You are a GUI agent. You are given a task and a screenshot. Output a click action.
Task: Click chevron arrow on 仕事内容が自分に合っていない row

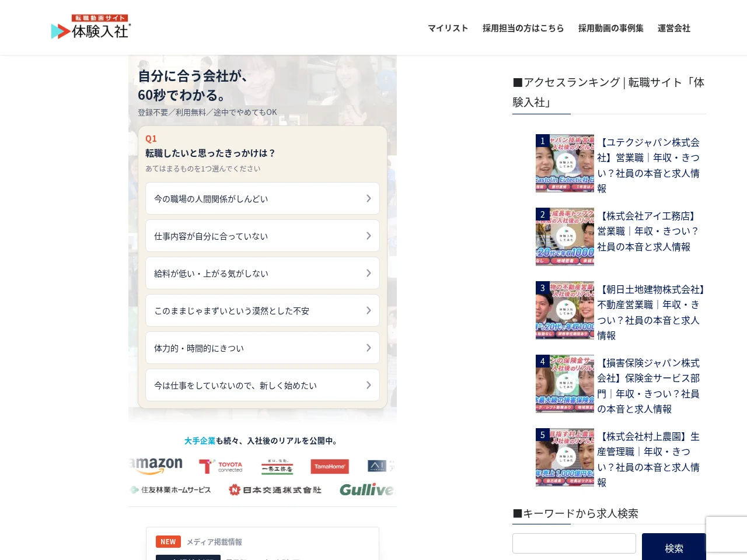pos(368,236)
